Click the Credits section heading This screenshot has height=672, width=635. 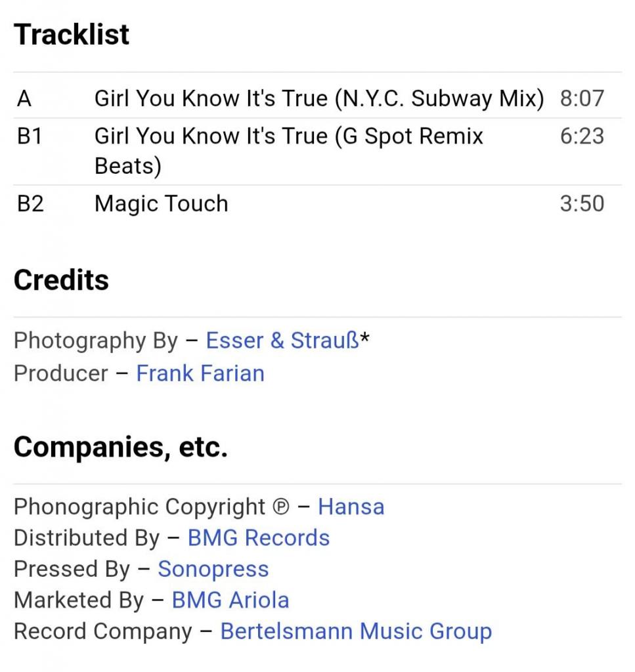pos(61,280)
